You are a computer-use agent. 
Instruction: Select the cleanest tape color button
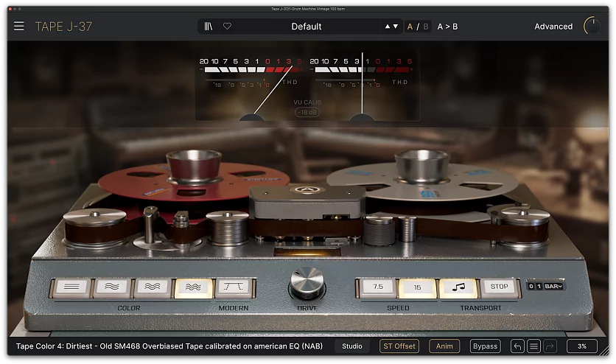tap(71, 287)
